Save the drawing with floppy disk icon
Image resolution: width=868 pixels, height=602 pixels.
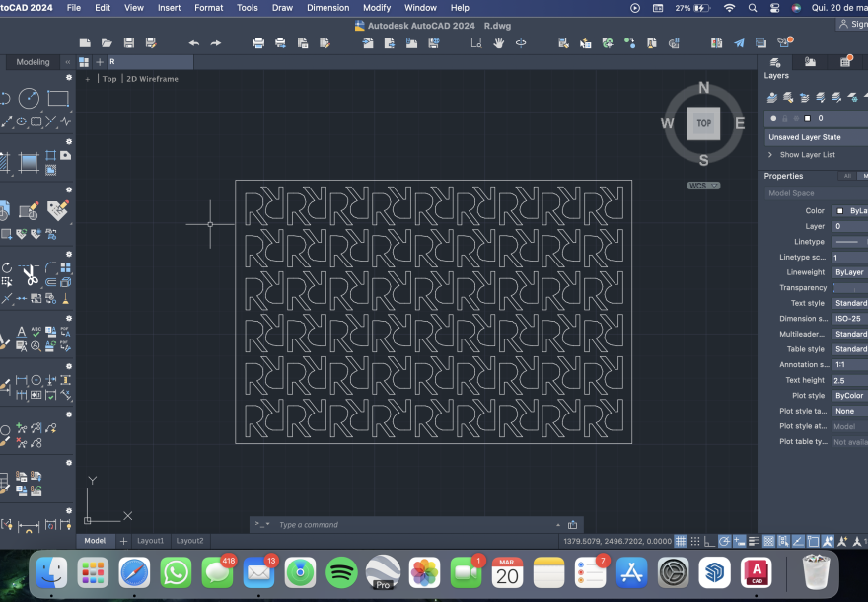click(x=129, y=43)
